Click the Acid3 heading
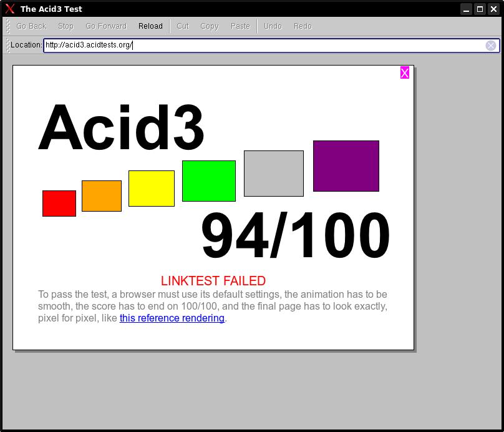 (121, 127)
